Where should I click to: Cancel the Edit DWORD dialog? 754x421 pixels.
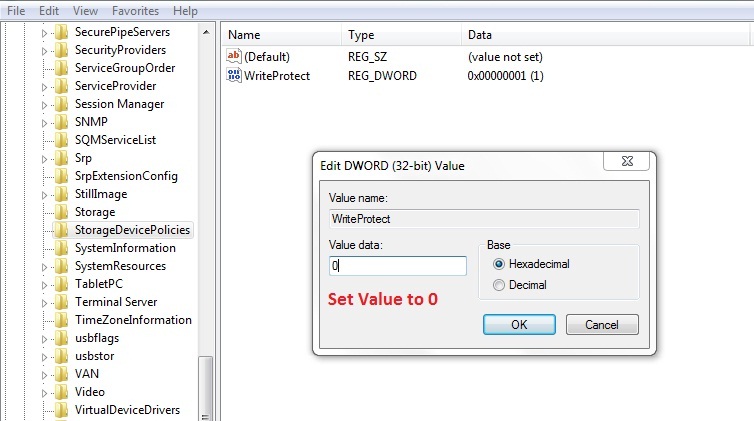602,324
